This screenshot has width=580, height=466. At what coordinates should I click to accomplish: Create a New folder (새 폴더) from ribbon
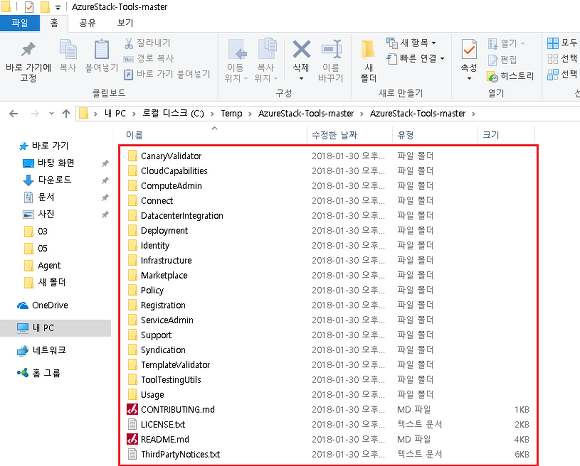click(368, 61)
